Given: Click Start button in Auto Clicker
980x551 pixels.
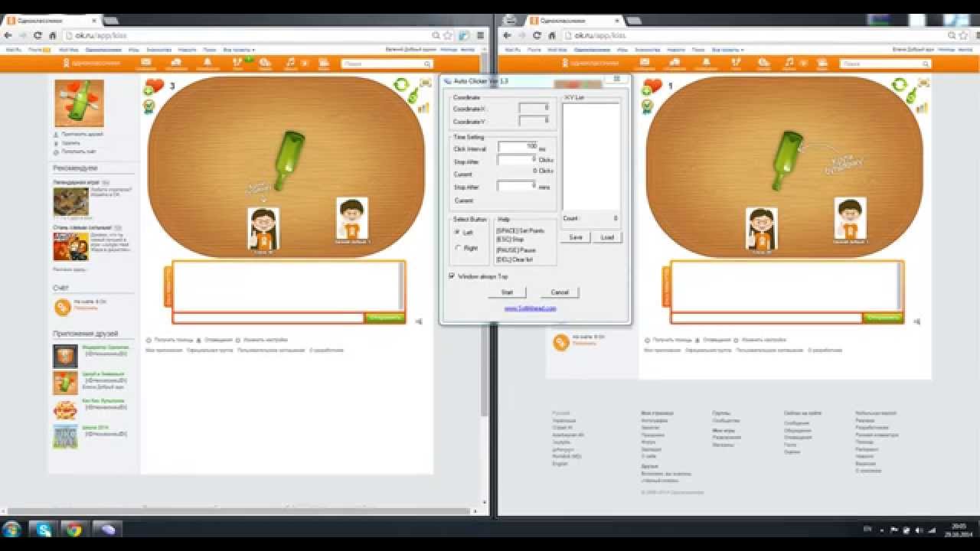Looking at the screenshot, I should coord(506,292).
